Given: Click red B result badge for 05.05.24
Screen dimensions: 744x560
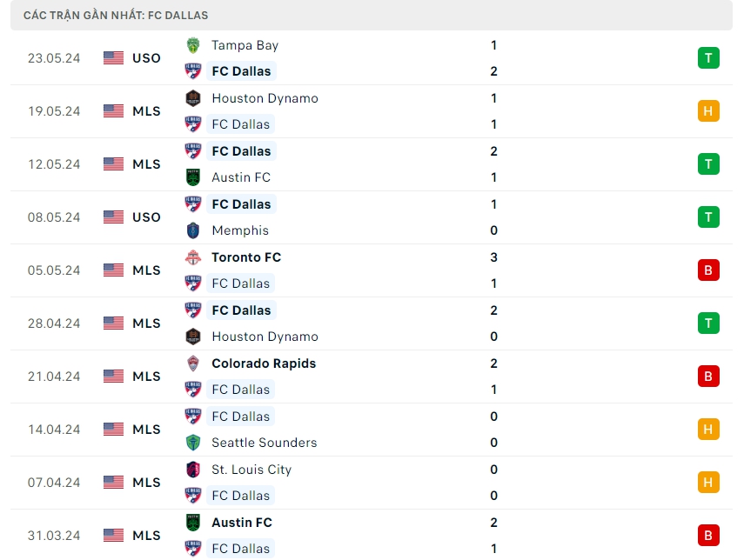Looking at the screenshot, I should click(x=708, y=270).
